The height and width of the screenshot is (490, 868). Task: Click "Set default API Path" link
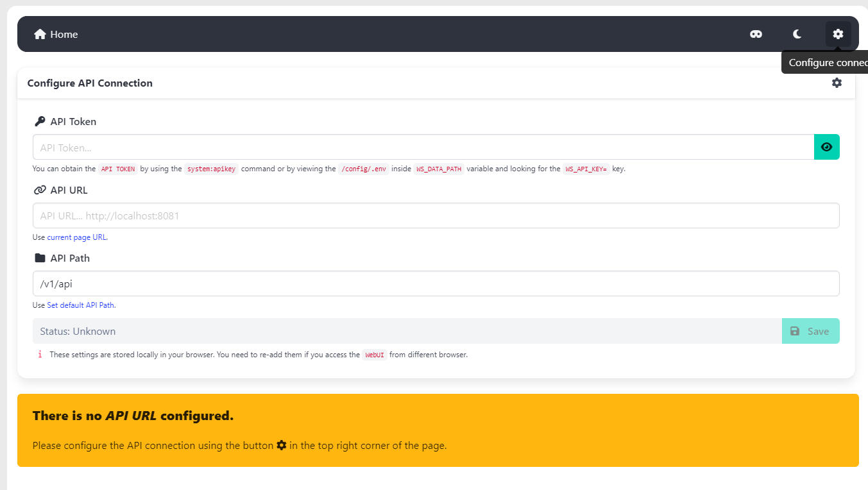(x=81, y=305)
